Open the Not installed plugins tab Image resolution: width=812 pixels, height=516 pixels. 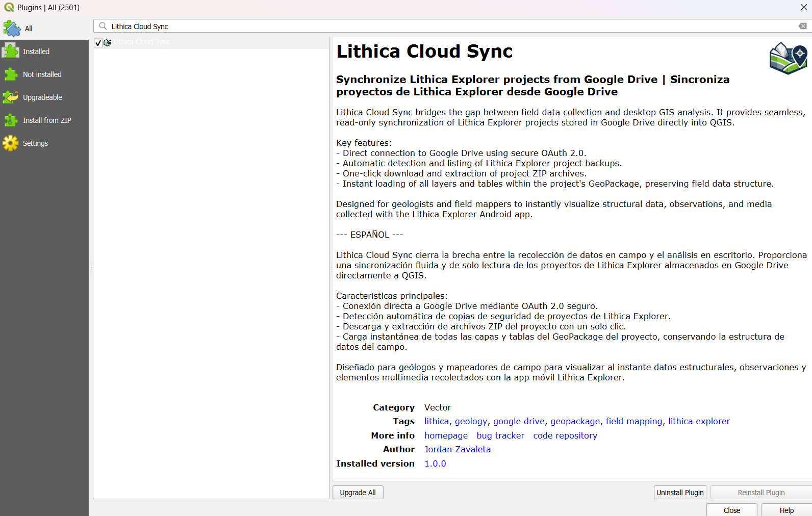tap(44, 74)
